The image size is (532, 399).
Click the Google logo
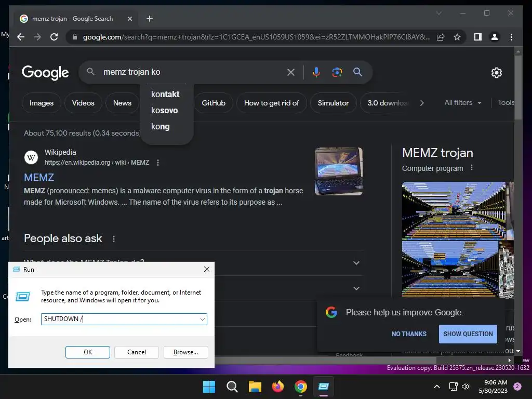45,72
